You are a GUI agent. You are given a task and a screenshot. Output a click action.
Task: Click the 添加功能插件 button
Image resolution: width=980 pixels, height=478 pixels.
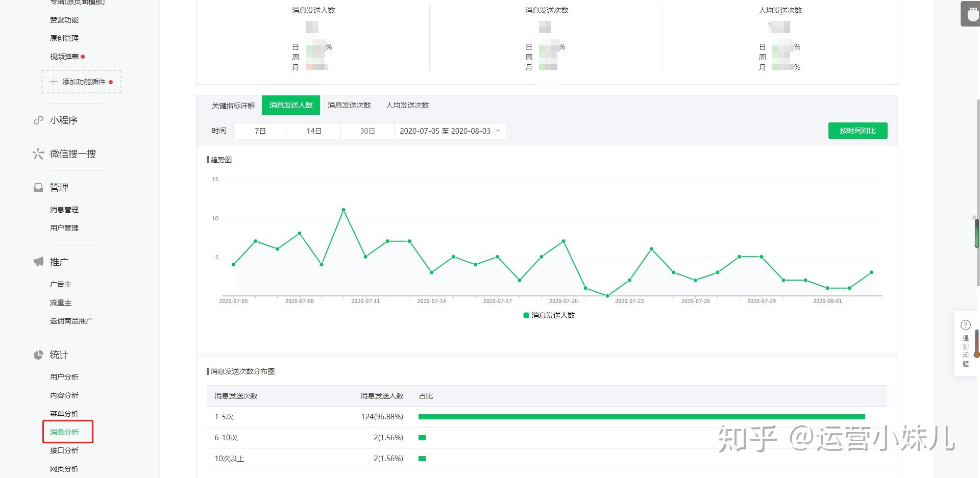tap(81, 82)
